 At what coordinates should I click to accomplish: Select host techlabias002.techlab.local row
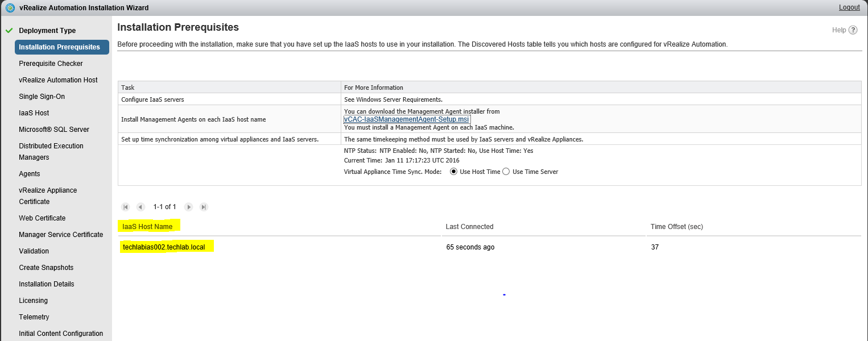(x=489, y=247)
